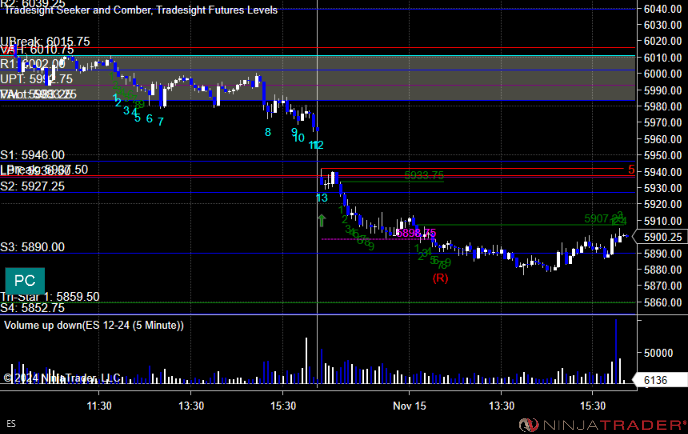The width and height of the screenshot is (688, 434).
Task: Click the red 5 marker at right edge
Action: tap(631, 170)
